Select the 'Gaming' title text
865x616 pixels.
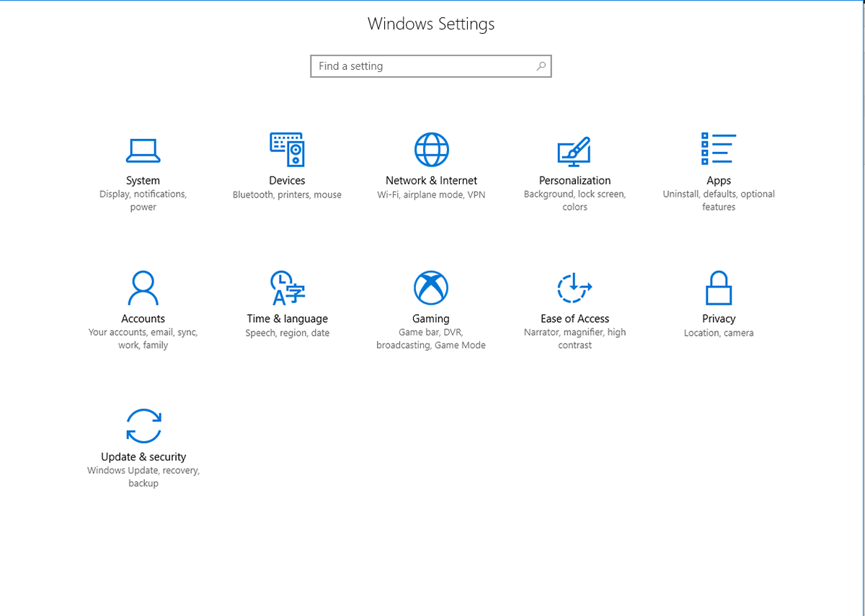[x=431, y=318]
